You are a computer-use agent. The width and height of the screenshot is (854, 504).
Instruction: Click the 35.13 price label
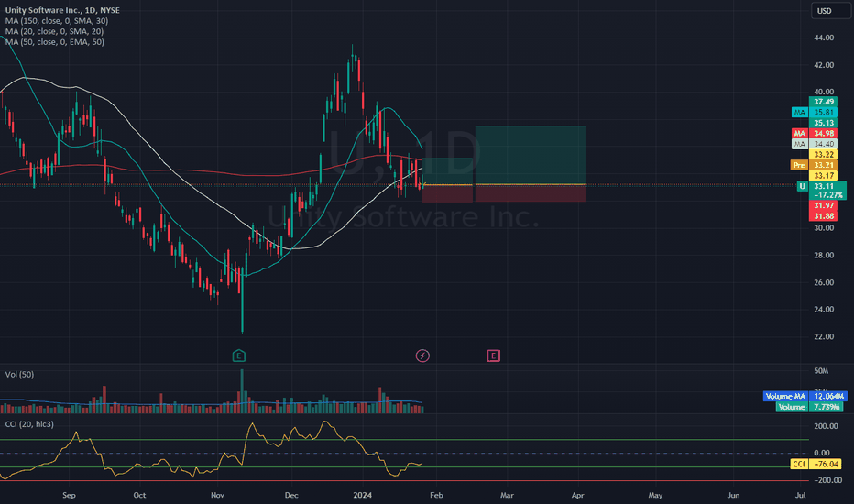tap(824, 123)
